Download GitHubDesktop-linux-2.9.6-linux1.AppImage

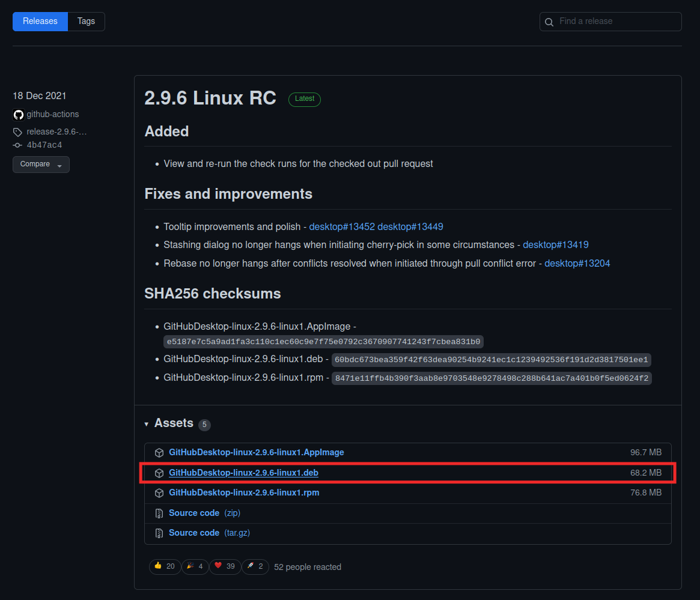click(x=256, y=452)
